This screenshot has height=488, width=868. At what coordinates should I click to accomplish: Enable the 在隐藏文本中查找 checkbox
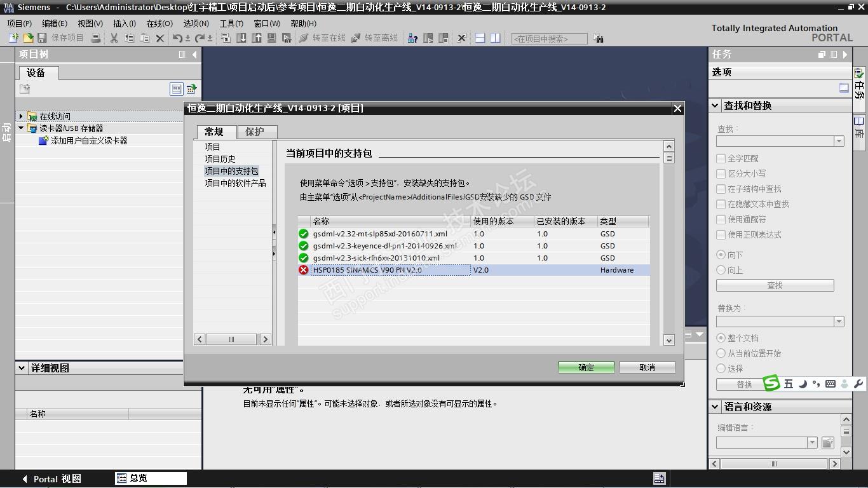tap(721, 204)
